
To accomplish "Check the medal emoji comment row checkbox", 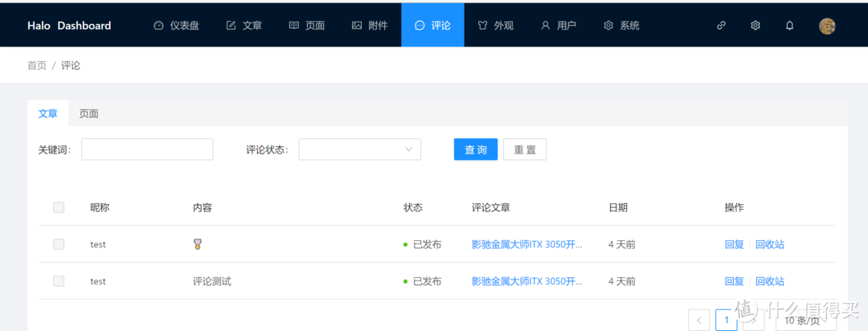I will [x=59, y=244].
